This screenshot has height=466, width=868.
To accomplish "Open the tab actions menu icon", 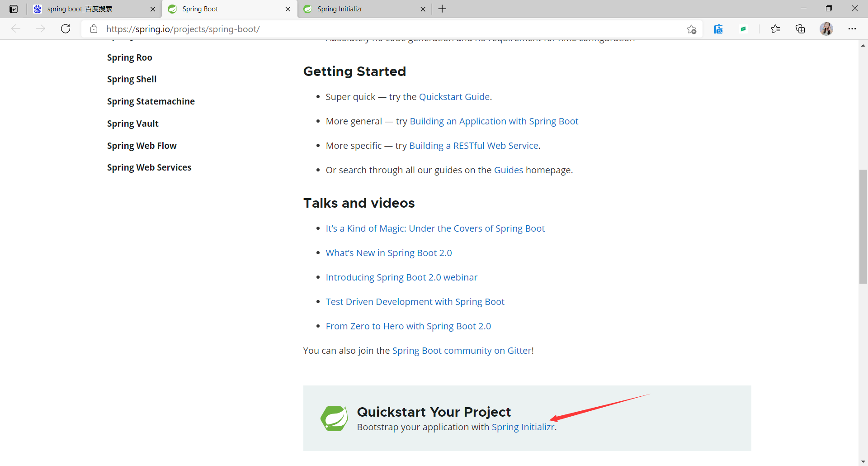I will 14,9.
